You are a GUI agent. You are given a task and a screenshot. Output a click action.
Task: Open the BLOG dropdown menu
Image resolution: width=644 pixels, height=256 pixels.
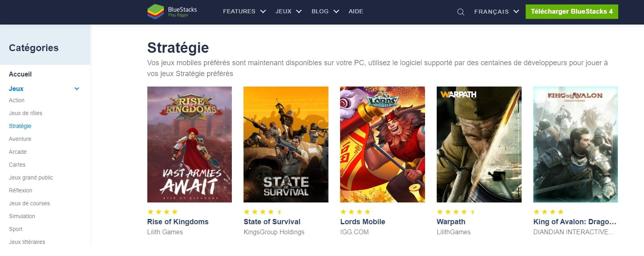click(325, 11)
